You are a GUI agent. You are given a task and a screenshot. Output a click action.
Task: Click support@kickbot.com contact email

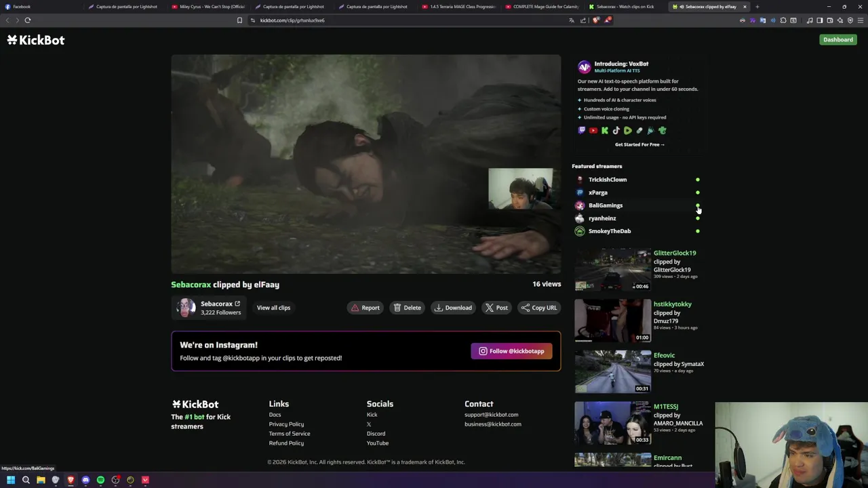point(491,415)
